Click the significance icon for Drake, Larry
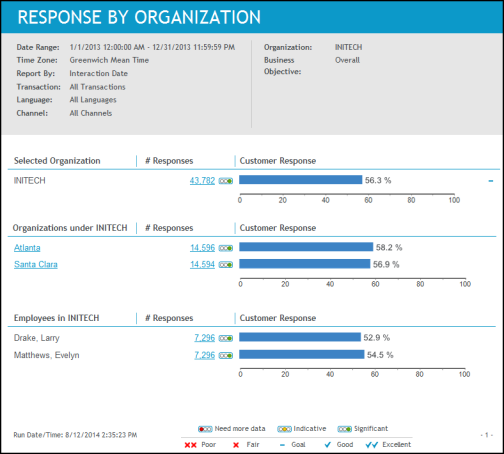Image resolution: width=504 pixels, height=454 pixels. point(226,338)
